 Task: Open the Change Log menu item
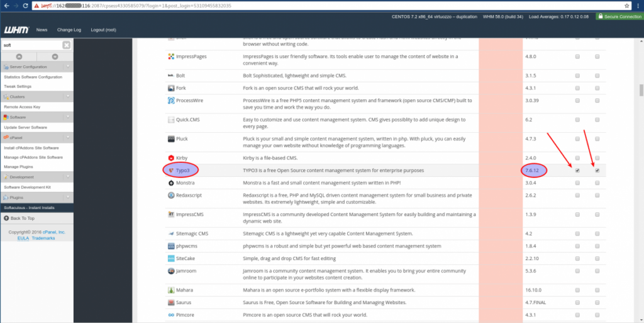pyautogui.click(x=69, y=30)
